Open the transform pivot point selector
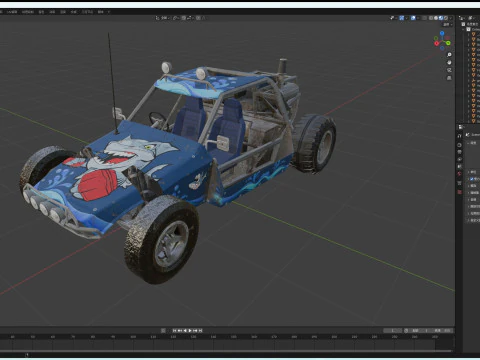The image size is (480, 360). tap(176, 18)
